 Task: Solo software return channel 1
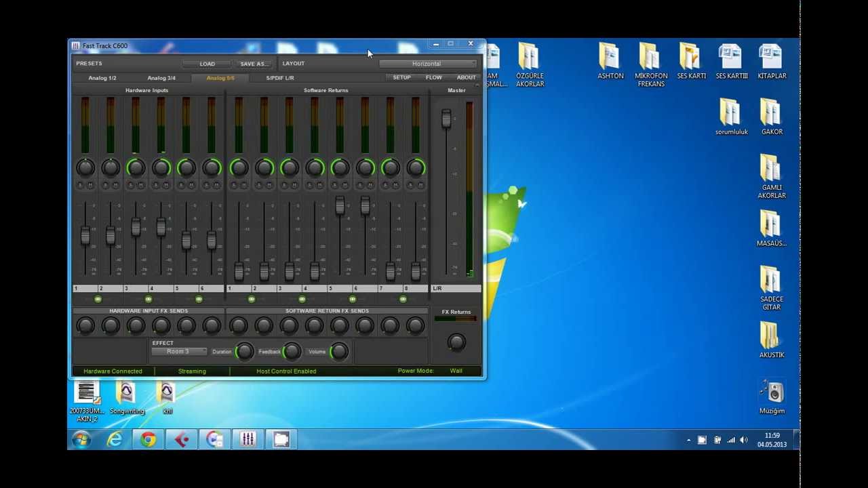233,185
